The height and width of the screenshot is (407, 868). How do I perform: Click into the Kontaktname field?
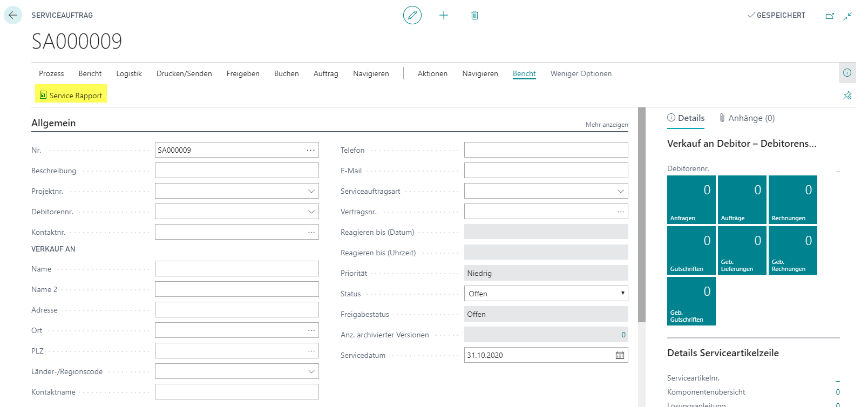click(x=236, y=392)
